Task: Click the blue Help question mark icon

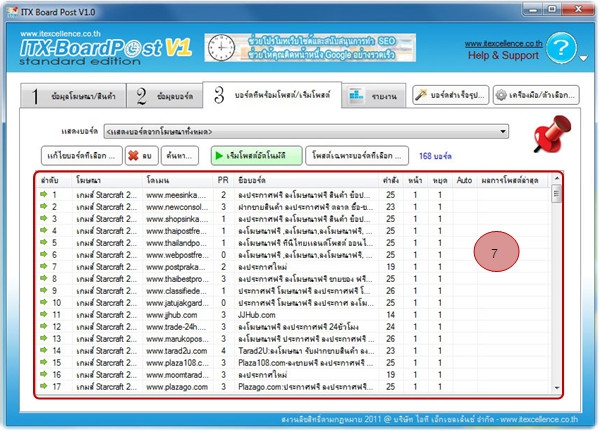Action: (561, 48)
